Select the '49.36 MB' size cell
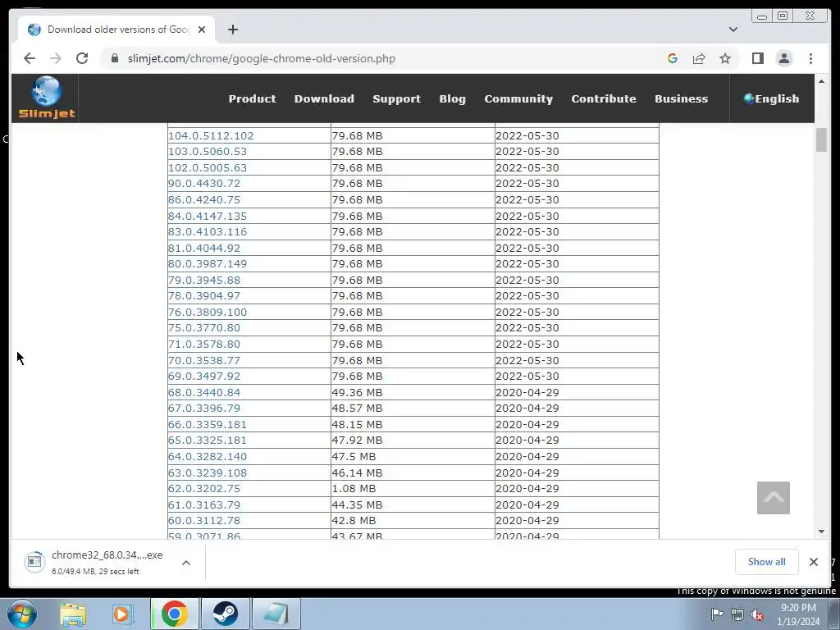The width and height of the screenshot is (840, 630). (x=413, y=392)
